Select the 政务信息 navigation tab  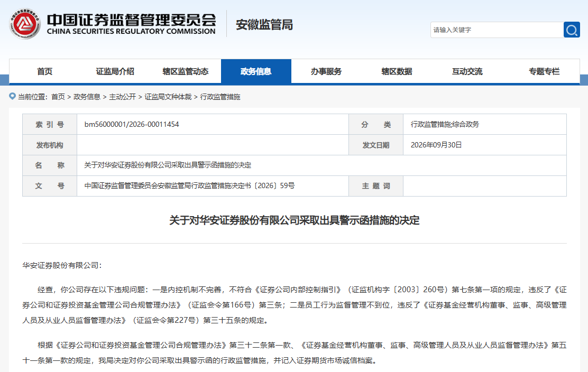256,71
